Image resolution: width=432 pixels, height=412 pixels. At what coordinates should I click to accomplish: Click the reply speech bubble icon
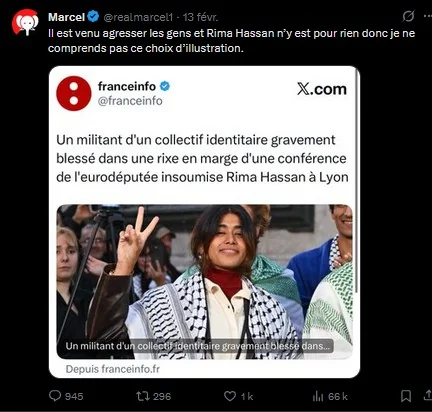point(55,396)
